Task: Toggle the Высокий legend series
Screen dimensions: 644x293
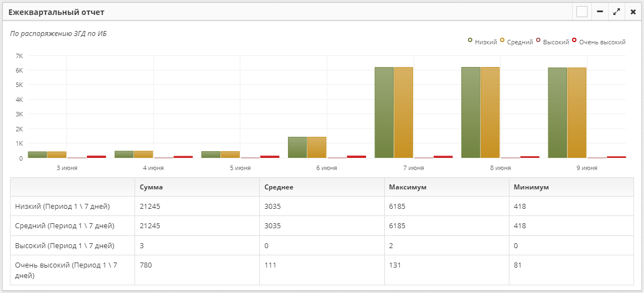Action: click(553, 42)
